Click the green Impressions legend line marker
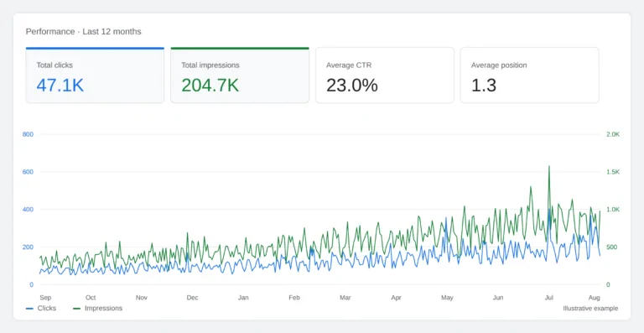This screenshot has width=644, height=333. coord(77,309)
